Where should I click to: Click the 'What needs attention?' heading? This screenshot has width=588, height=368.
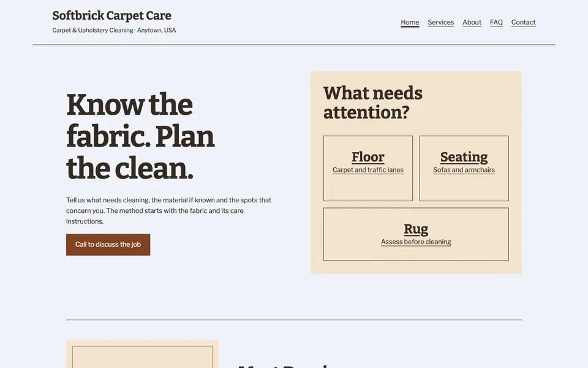(x=373, y=103)
